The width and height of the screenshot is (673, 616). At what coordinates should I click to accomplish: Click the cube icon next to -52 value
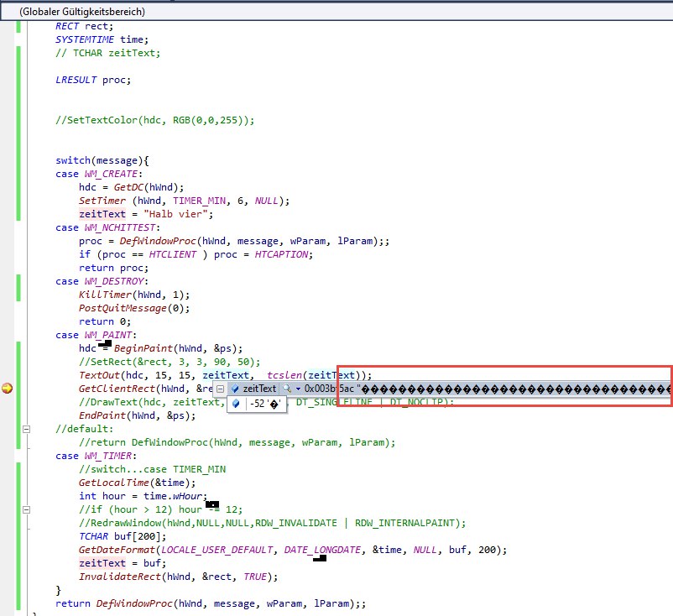(236, 404)
